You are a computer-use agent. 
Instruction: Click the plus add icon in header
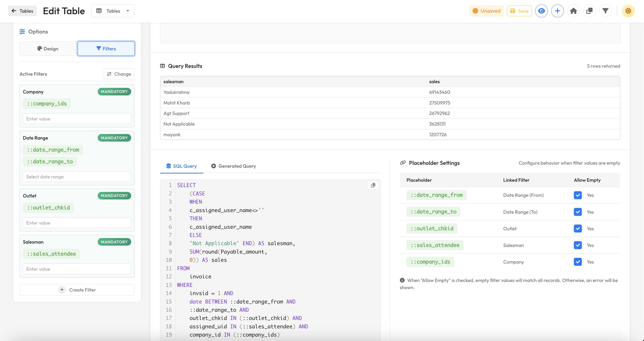coord(557,11)
